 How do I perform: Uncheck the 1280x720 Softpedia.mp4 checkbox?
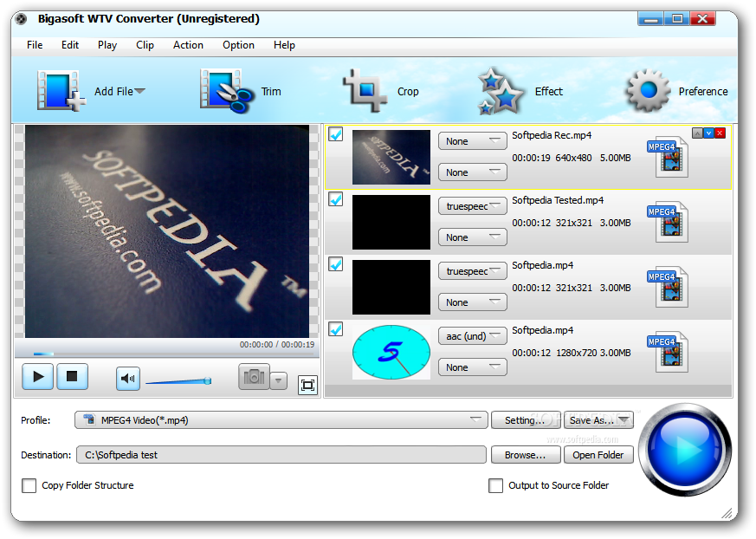pyautogui.click(x=336, y=329)
